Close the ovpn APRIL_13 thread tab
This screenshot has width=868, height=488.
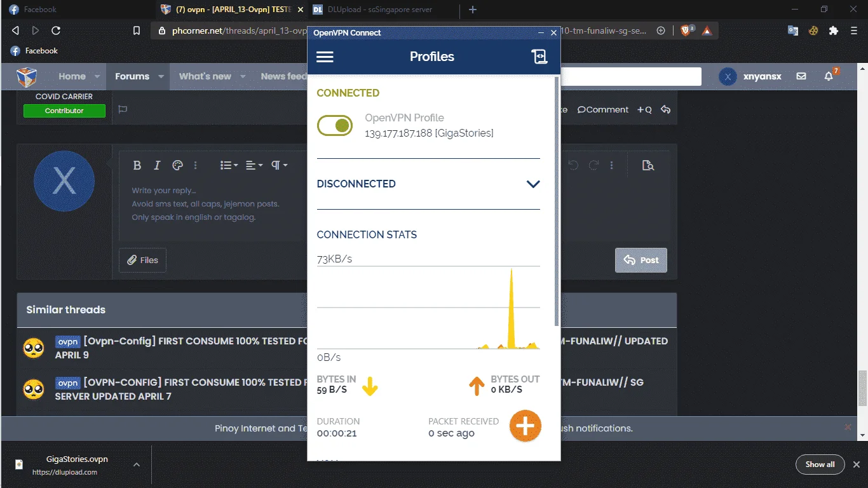(301, 10)
